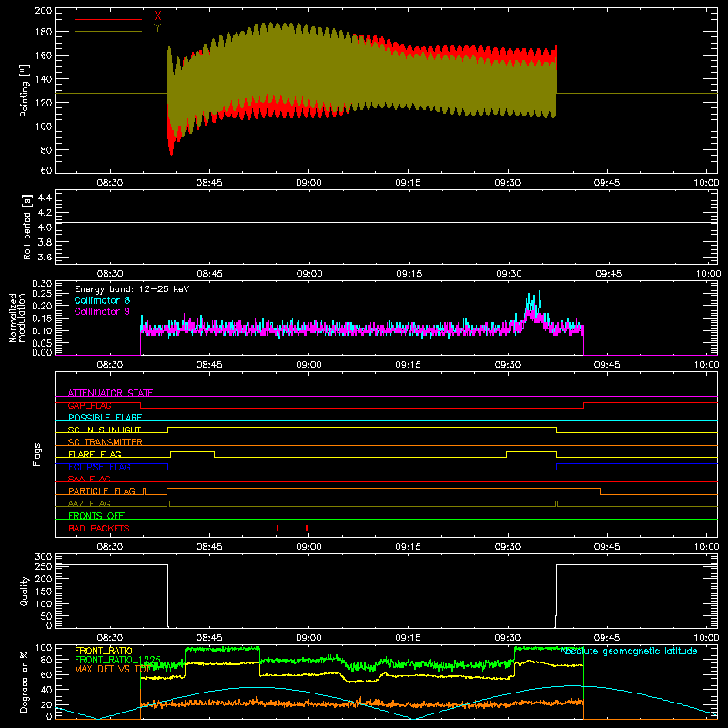Click the raised FLARE_FLAG segment near 09:33
This screenshot has width=728, height=728.
(531, 451)
